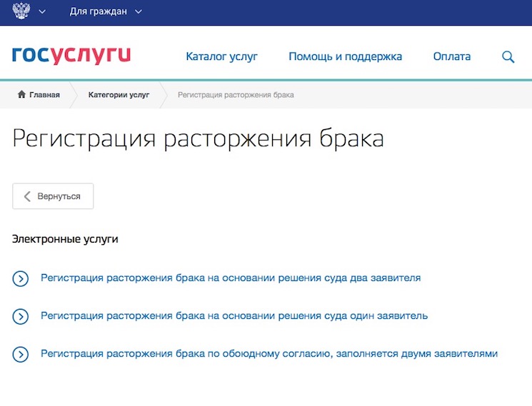Expand the dropdown arrow beside the emblem
The height and width of the screenshot is (406, 532).
42,12
